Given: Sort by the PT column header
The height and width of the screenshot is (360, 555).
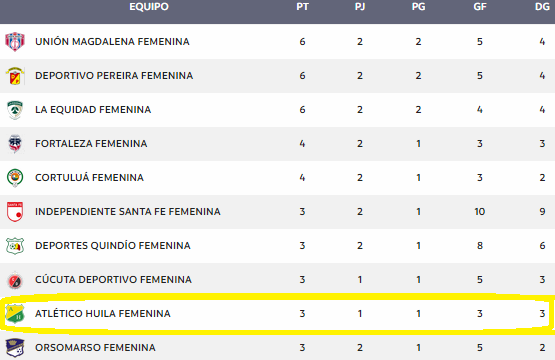Looking at the screenshot, I should point(303,7).
